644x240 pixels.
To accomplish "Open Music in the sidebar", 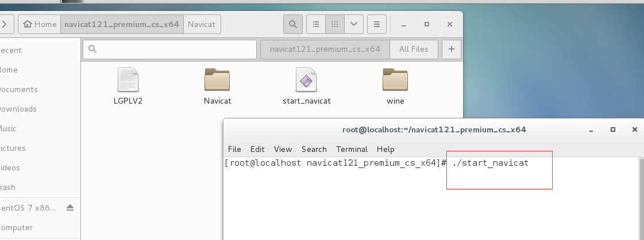I will pos(40,128).
